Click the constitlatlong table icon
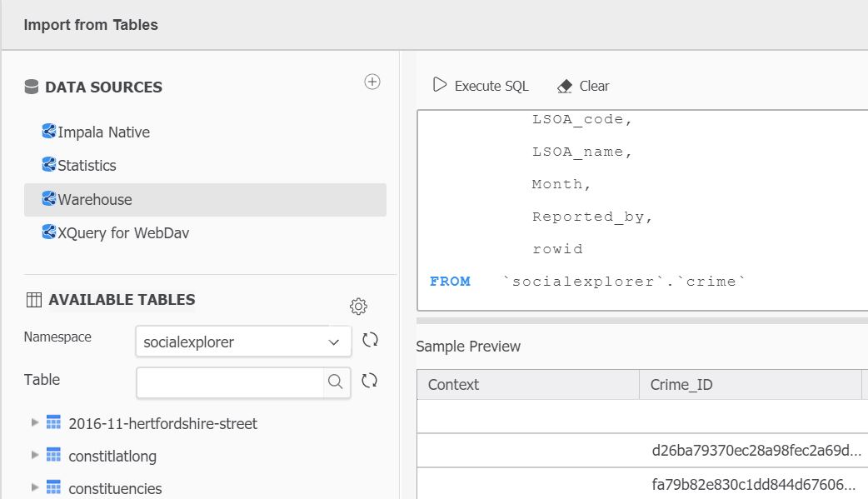Screen dimensions: 868x499 53,456
